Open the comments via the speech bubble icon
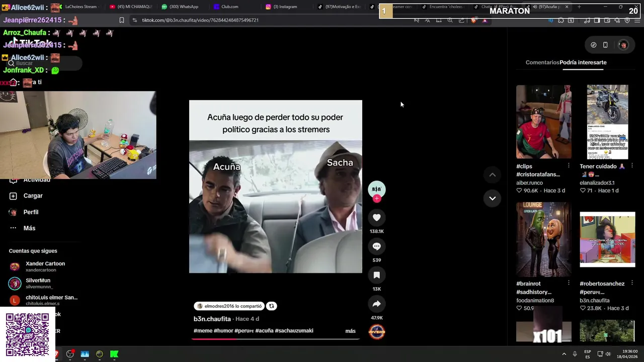Screen dimensions: 644x362 click(376, 246)
